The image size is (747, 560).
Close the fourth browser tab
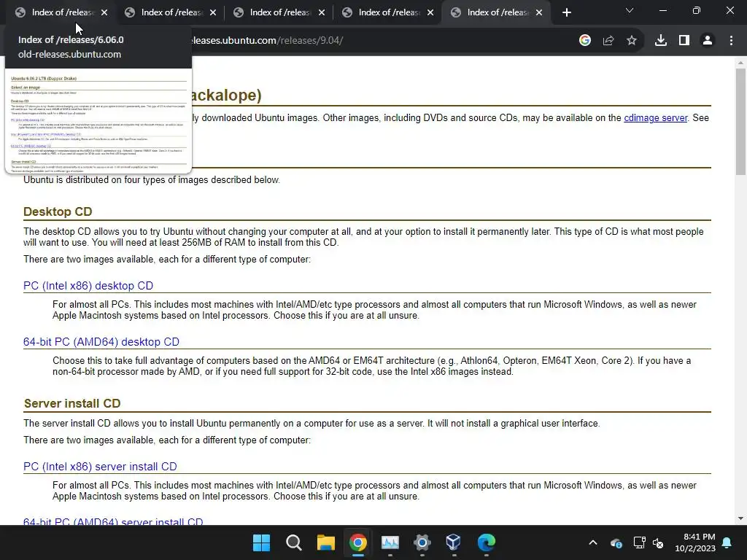pyautogui.click(x=430, y=12)
